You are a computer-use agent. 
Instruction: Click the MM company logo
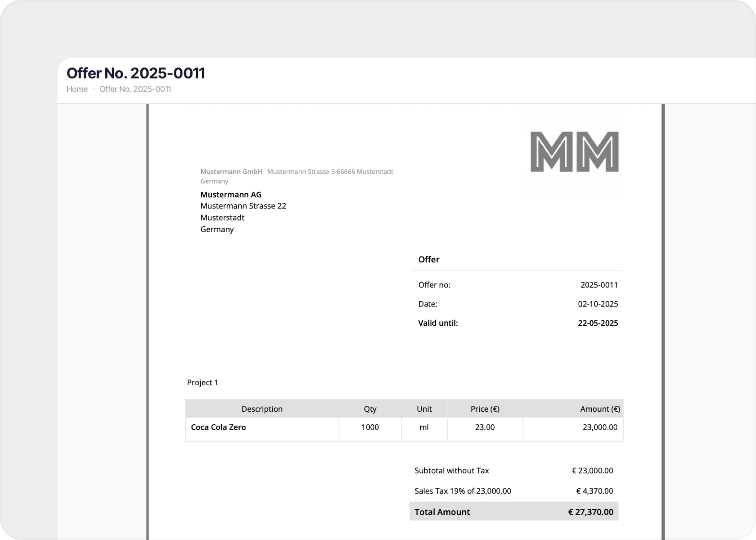tap(574, 152)
